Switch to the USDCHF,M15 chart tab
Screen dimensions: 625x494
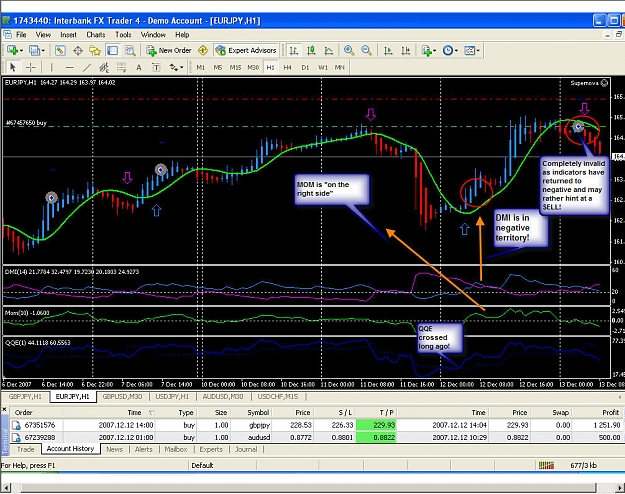pyautogui.click(x=278, y=397)
